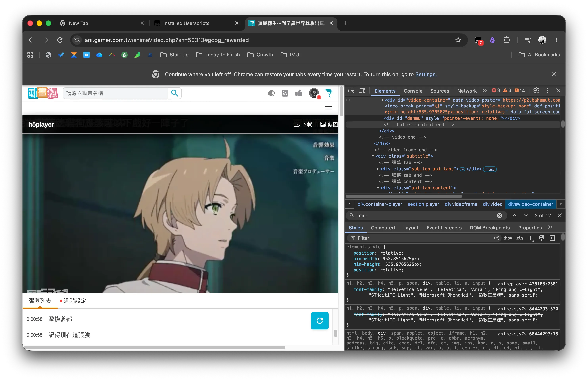Image resolution: width=588 pixels, height=380 pixels.
Task: Collapse the div class subtitle node
Action: tap(373, 156)
